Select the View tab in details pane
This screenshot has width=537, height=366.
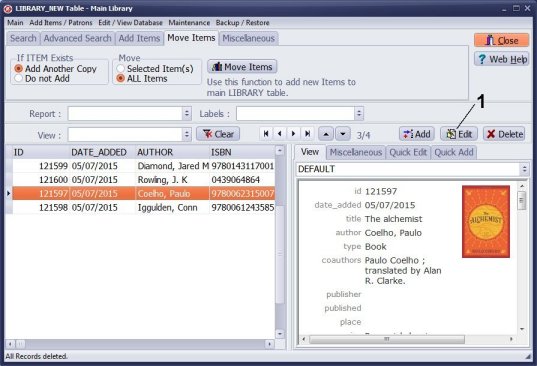tap(310, 152)
